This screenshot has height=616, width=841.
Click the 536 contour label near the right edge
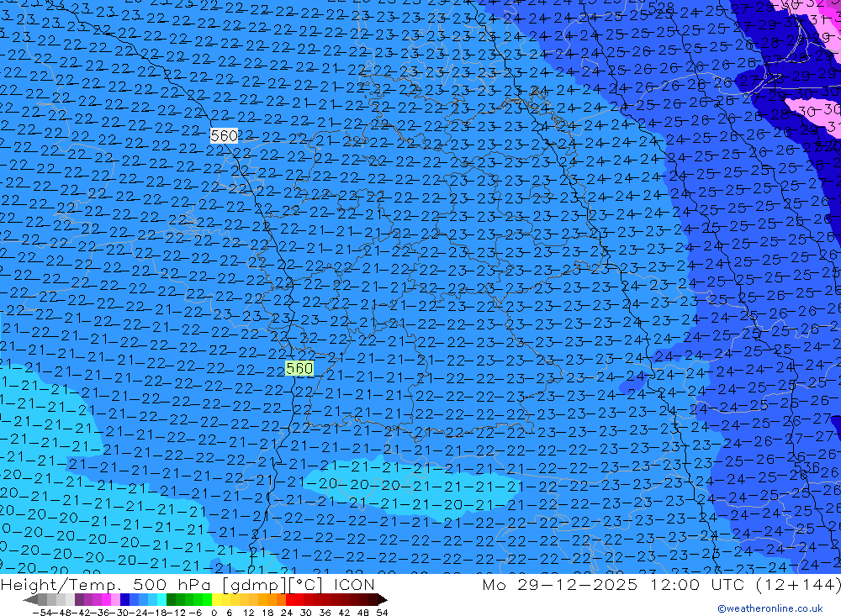(x=807, y=467)
